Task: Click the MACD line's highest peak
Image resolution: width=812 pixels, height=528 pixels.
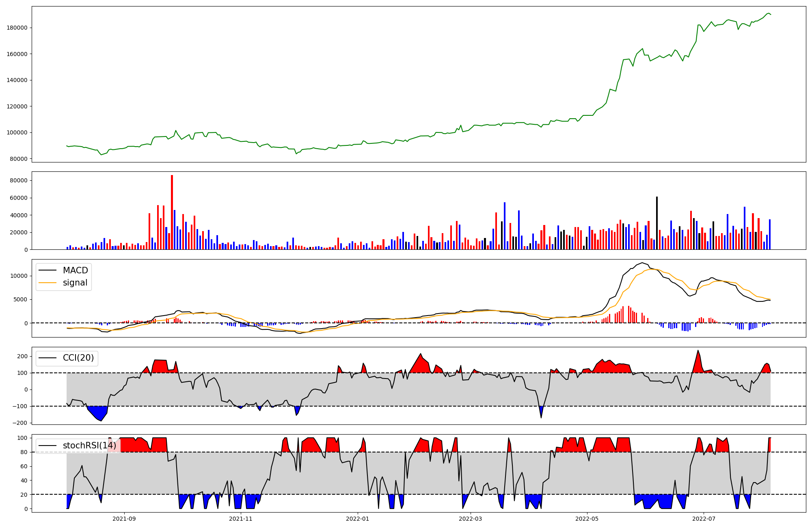Action: click(x=642, y=263)
